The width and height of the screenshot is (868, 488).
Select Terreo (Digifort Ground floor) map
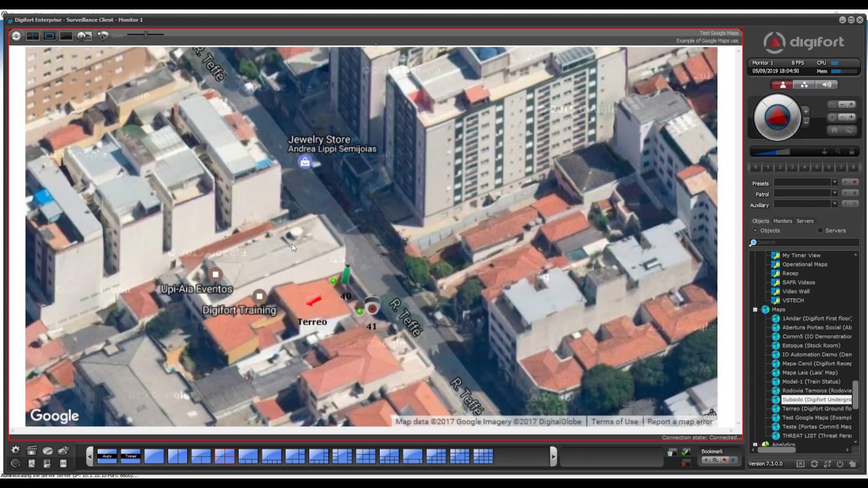click(x=816, y=409)
